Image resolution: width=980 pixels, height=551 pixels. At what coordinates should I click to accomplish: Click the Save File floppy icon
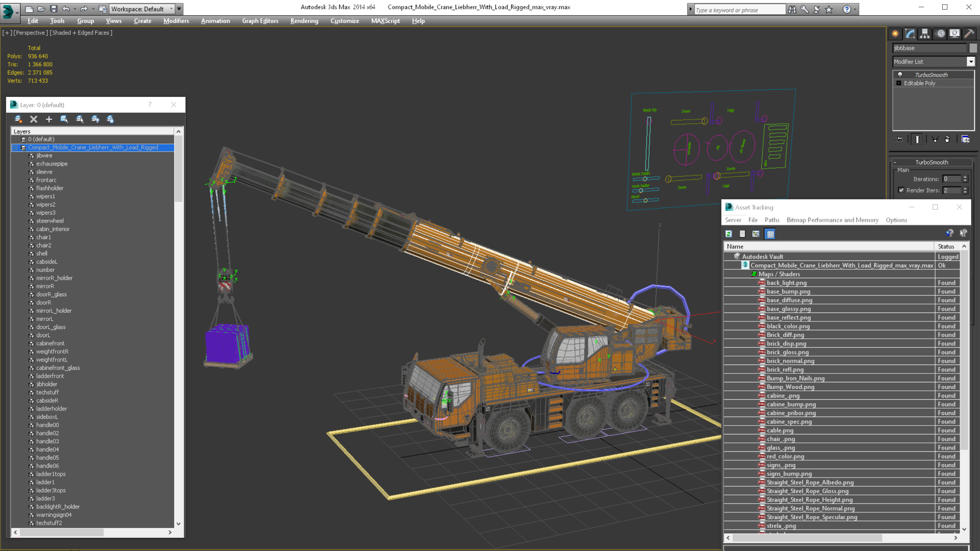point(54,9)
